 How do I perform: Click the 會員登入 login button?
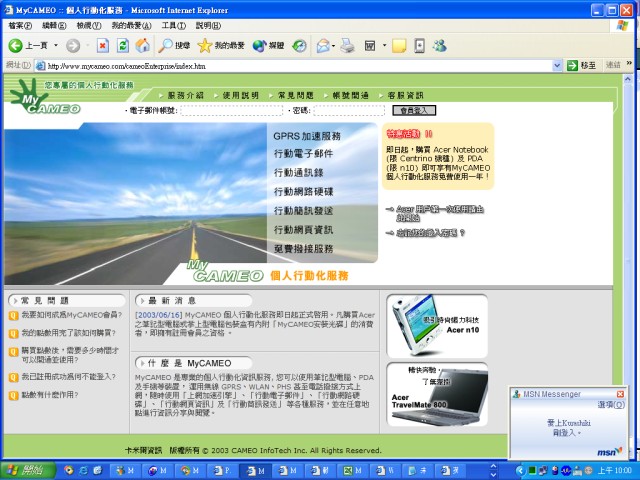pos(414,110)
